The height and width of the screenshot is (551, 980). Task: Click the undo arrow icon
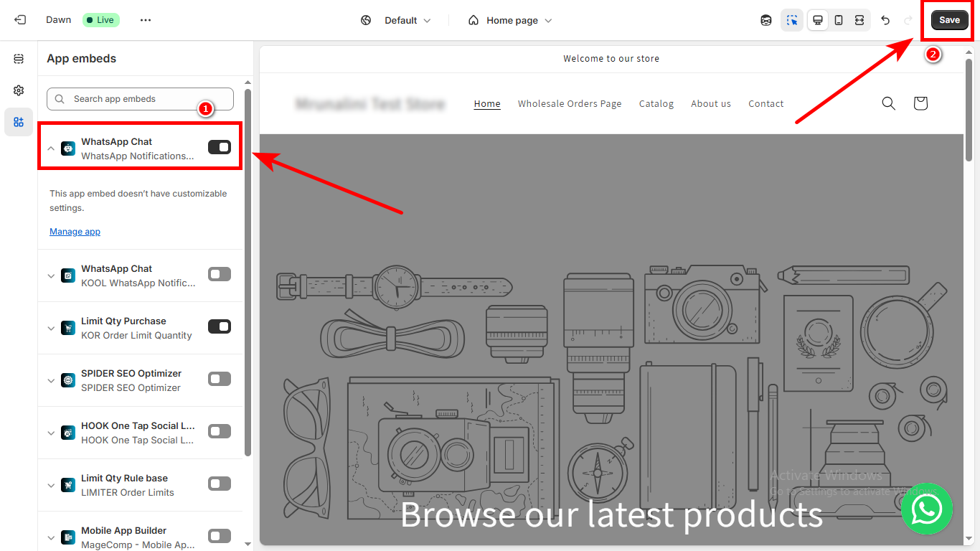(x=885, y=20)
